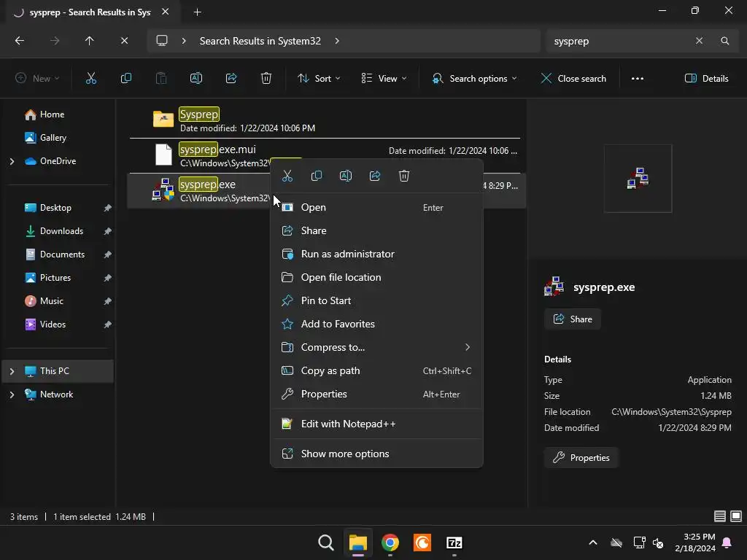This screenshot has width=747, height=560.
Task: Choose Properties from the context menu
Action: coord(376,394)
